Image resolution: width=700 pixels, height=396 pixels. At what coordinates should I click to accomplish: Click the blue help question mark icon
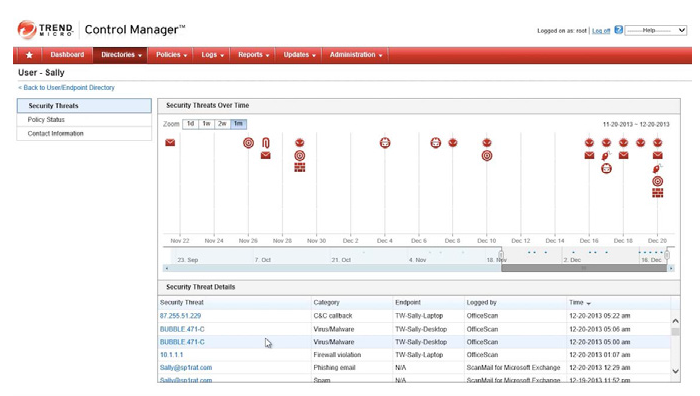(x=618, y=30)
